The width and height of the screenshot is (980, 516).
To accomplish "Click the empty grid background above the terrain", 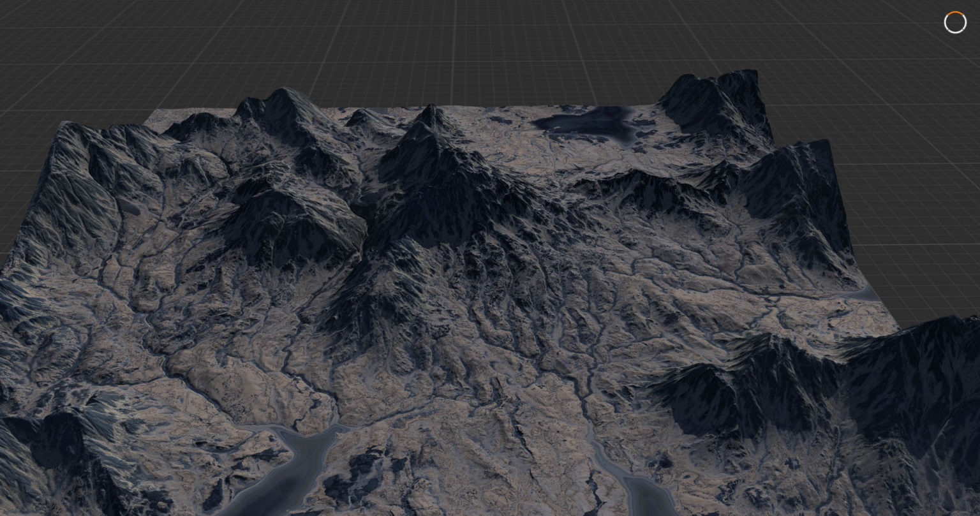I will [x=447, y=45].
